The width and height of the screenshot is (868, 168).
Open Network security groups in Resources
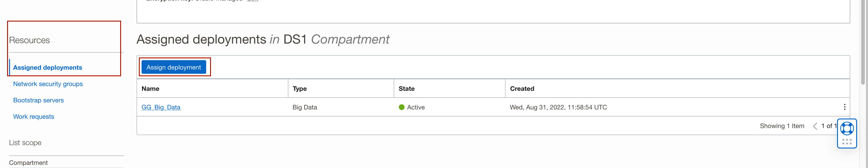[x=48, y=84]
